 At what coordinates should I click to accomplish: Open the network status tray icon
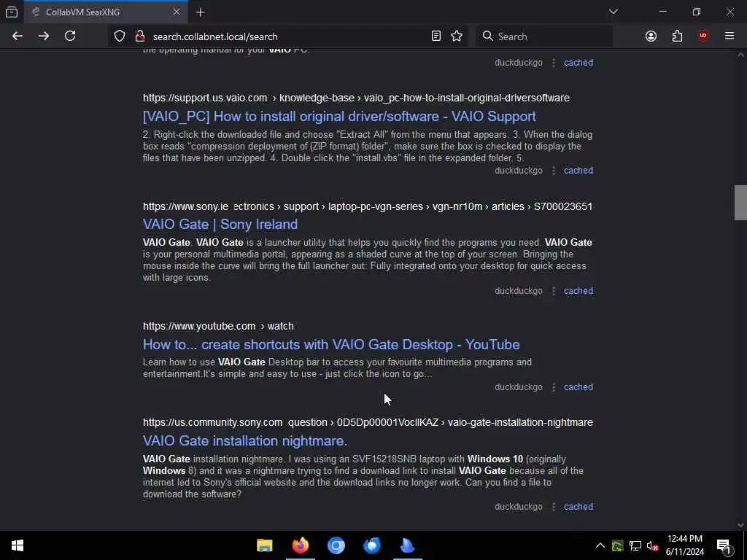tap(635, 545)
